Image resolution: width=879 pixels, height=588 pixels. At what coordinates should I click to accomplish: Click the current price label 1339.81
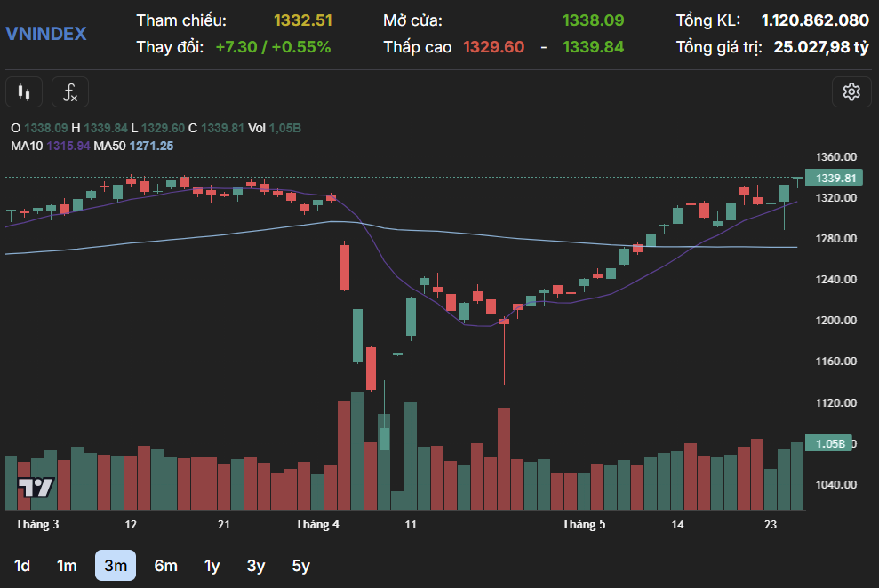(835, 178)
